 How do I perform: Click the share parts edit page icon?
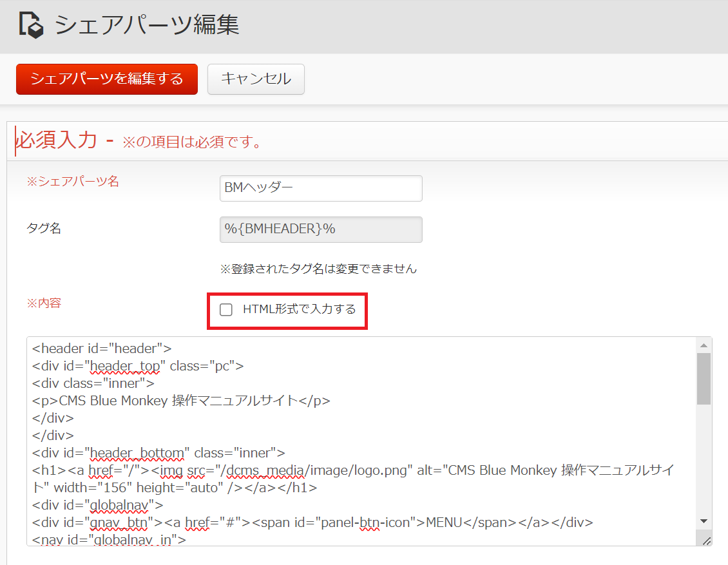click(31, 25)
